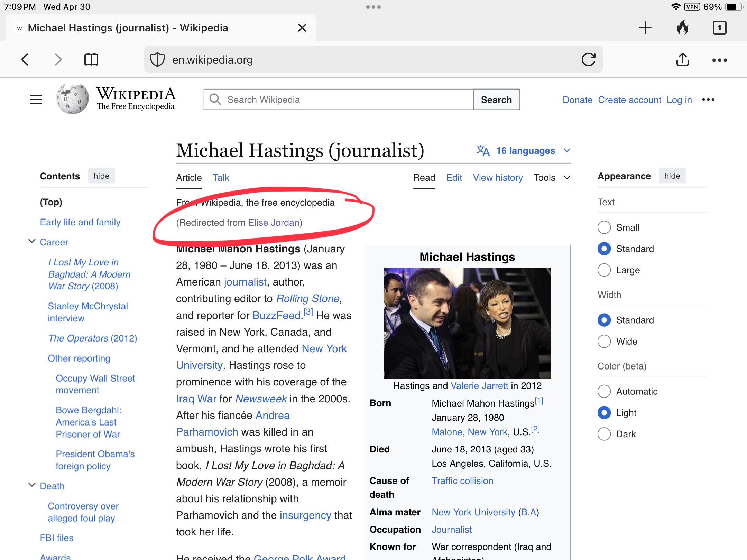Image resolution: width=747 pixels, height=560 pixels.
Task: Open the View history tab
Action: pos(498,178)
